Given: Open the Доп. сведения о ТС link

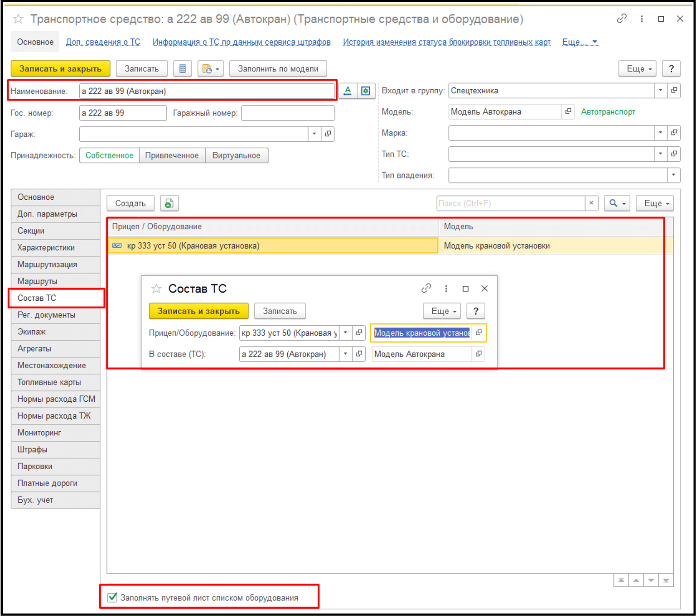Looking at the screenshot, I should (103, 42).
